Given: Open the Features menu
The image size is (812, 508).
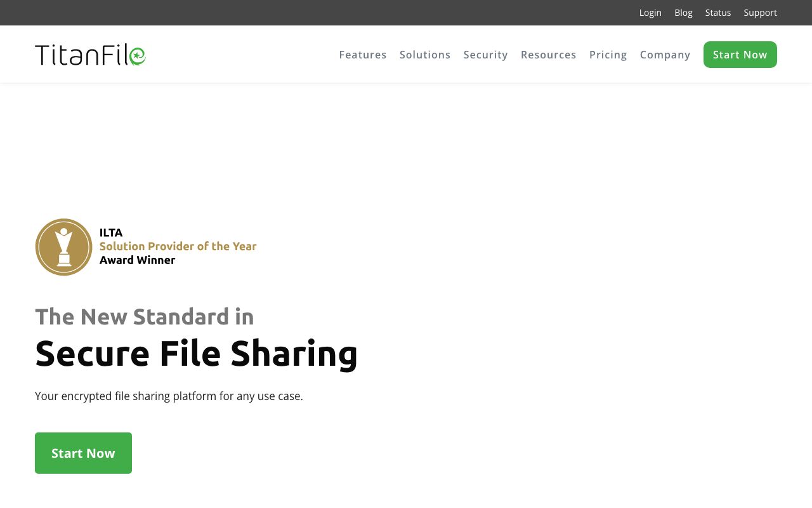Looking at the screenshot, I should pyautogui.click(x=362, y=55).
